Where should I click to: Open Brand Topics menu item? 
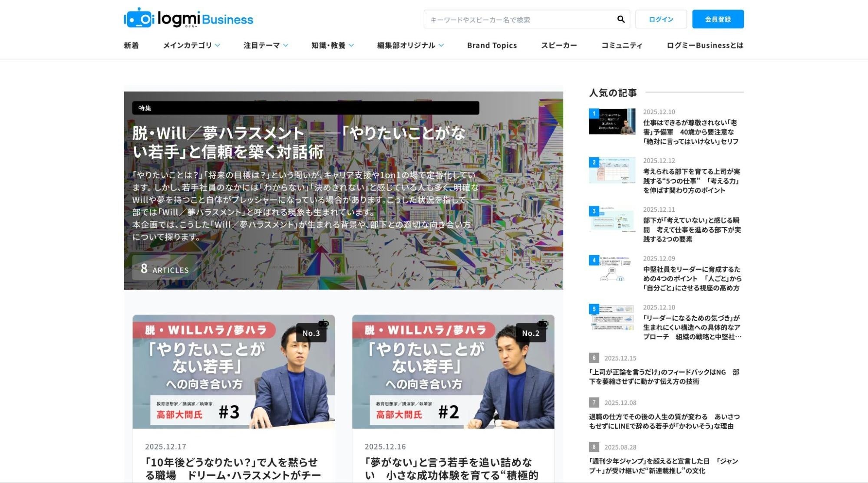point(492,45)
